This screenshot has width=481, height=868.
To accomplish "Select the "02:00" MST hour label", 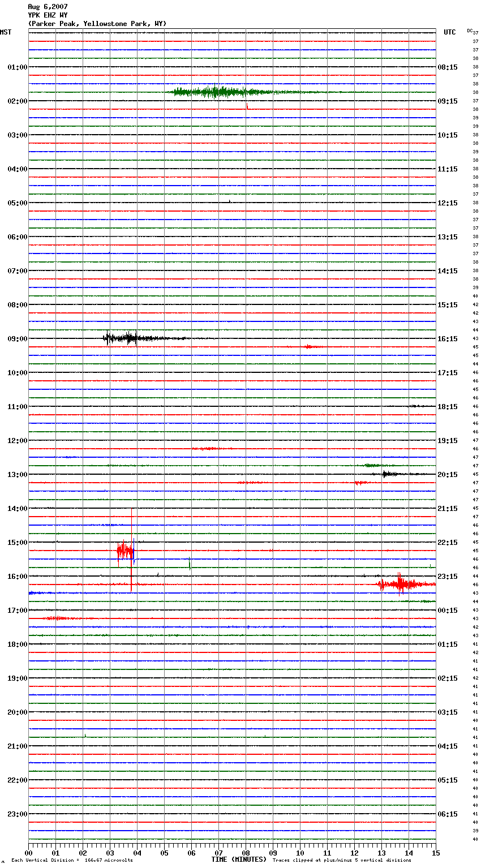I will point(18,101).
